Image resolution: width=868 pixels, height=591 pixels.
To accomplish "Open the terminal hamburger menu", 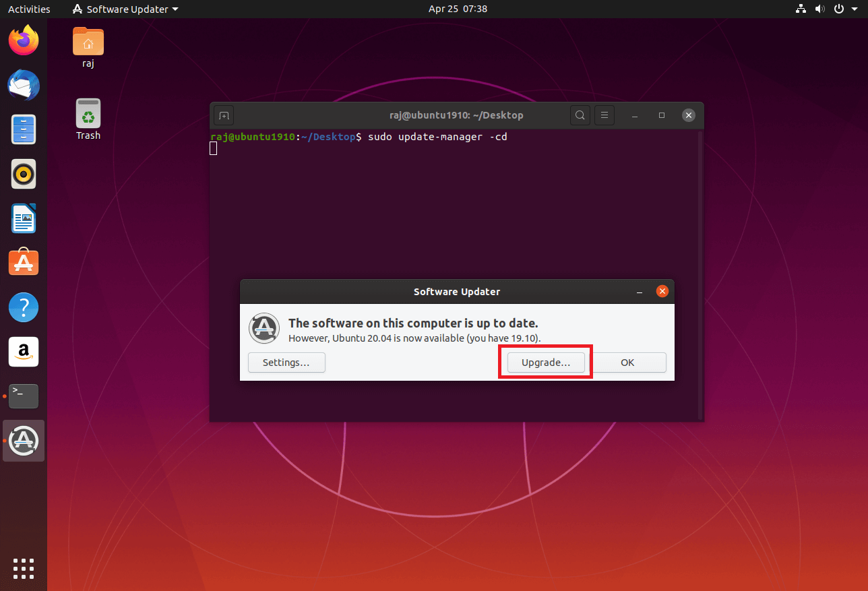I will tap(604, 115).
